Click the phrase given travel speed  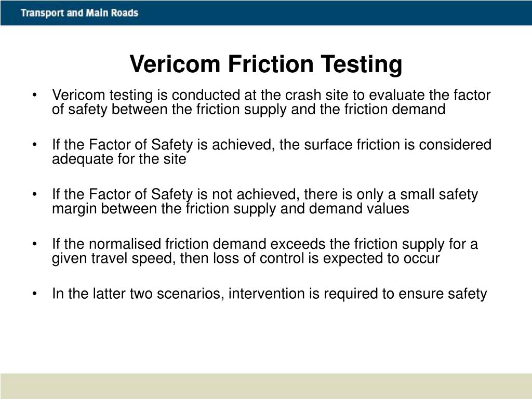(x=114, y=259)
